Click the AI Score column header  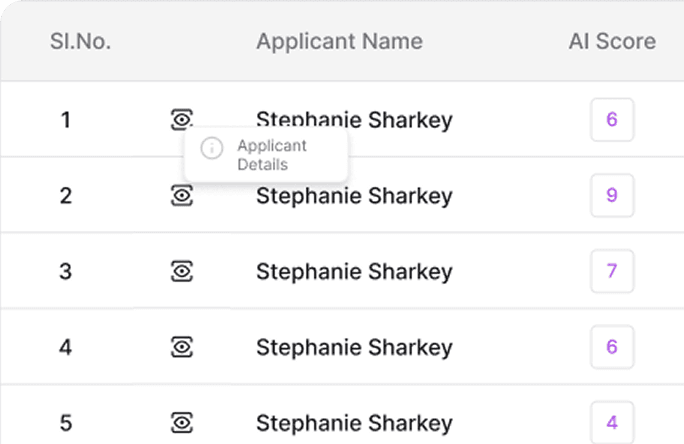pyautogui.click(x=612, y=41)
